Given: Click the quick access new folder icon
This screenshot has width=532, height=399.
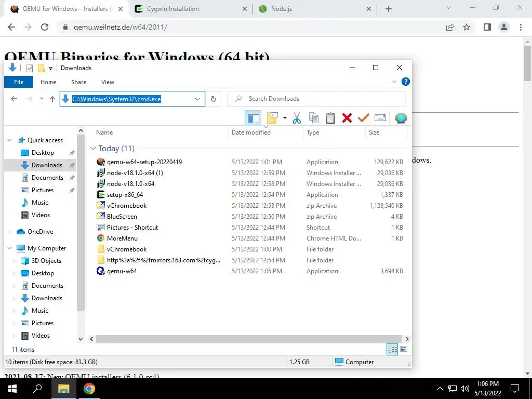Looking at the screenshot, I should (x=41, y=68).
